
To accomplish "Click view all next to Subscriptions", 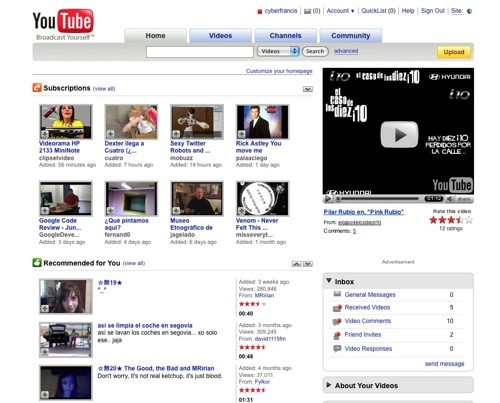I will click(x=104, y=89).
